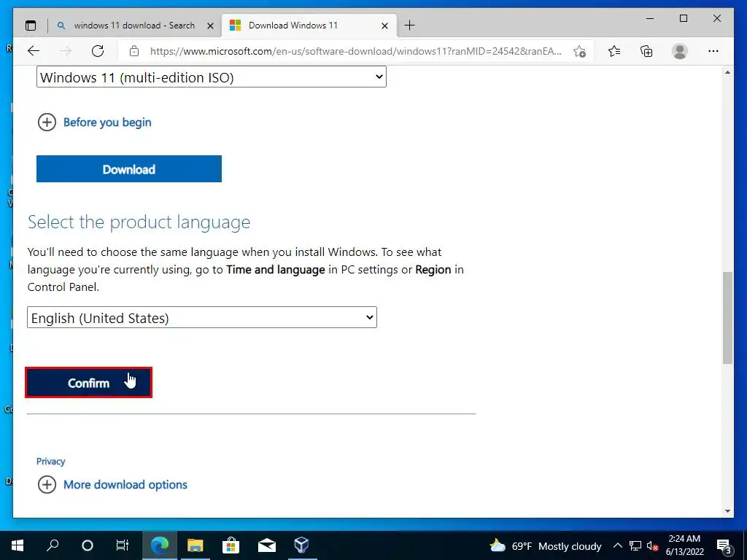Click the muted volume tray icon

click(x=652, y=545)
